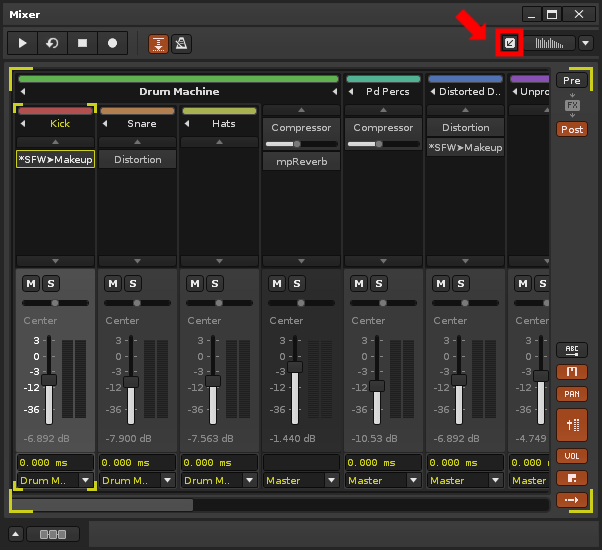Select Compressor device on Pd Percs

383,127
